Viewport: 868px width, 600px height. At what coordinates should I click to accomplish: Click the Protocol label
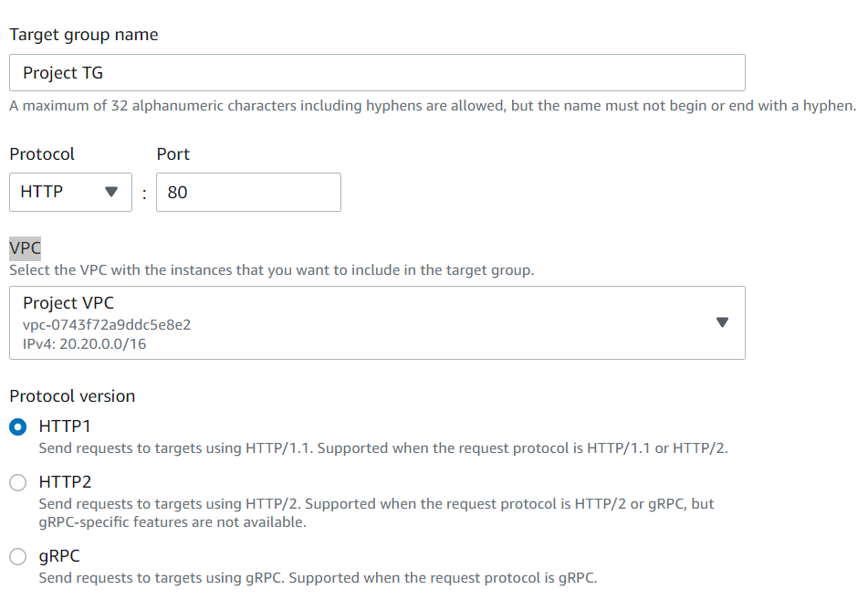42,153
